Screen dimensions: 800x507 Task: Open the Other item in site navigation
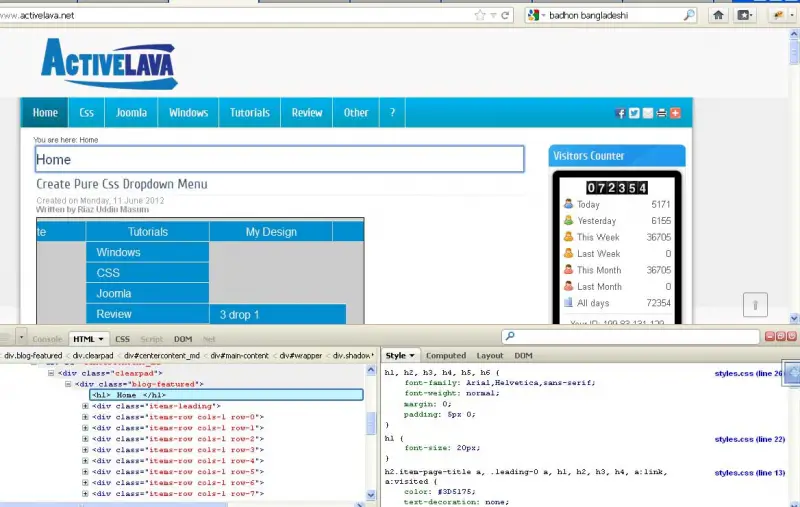[356, 113]
